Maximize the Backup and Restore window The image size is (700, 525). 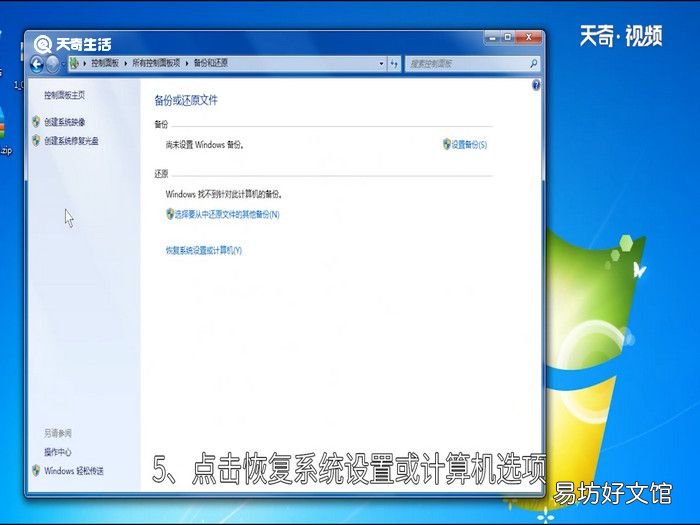pyautogui.click(x=508, y=38)
